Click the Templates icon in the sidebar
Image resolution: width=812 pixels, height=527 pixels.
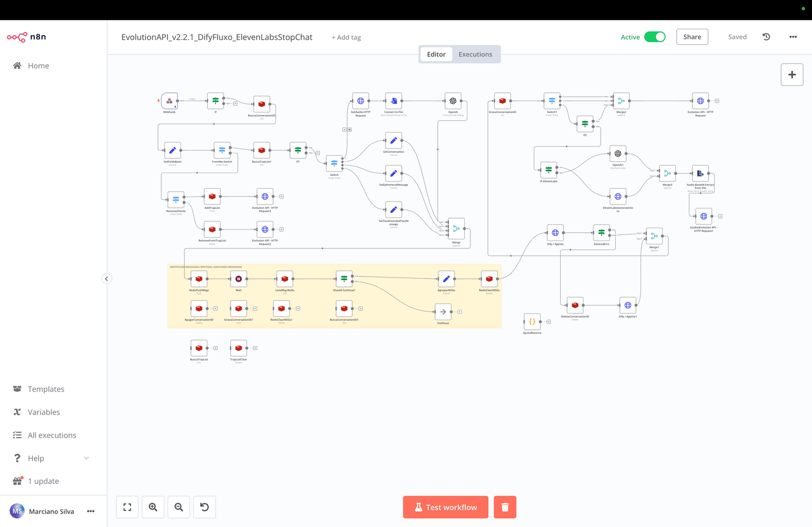pyautogui.click(x=15, y=389)
